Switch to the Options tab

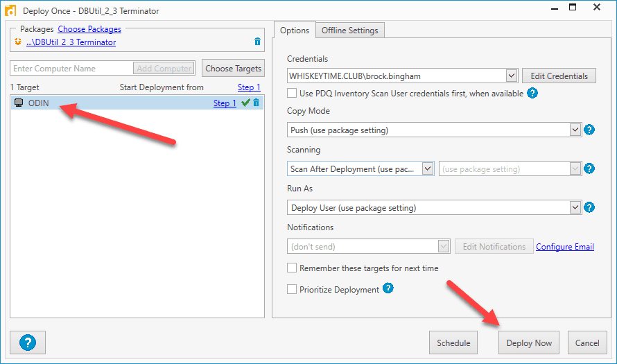point(295,31)
